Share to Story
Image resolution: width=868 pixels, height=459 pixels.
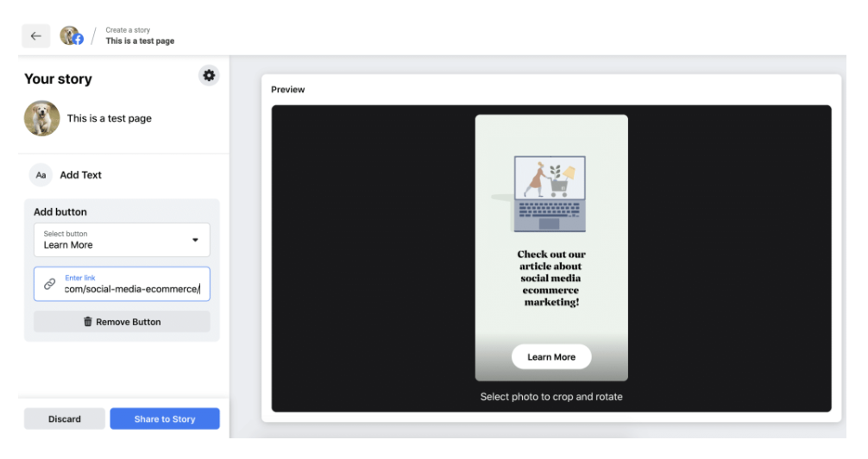pyautogui.click(x=165, y=418)
